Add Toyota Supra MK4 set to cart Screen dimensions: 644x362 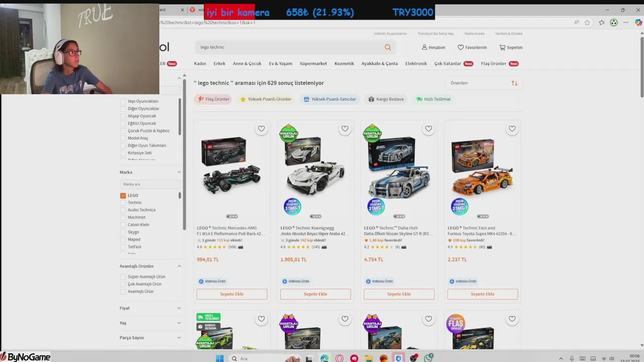482,294
